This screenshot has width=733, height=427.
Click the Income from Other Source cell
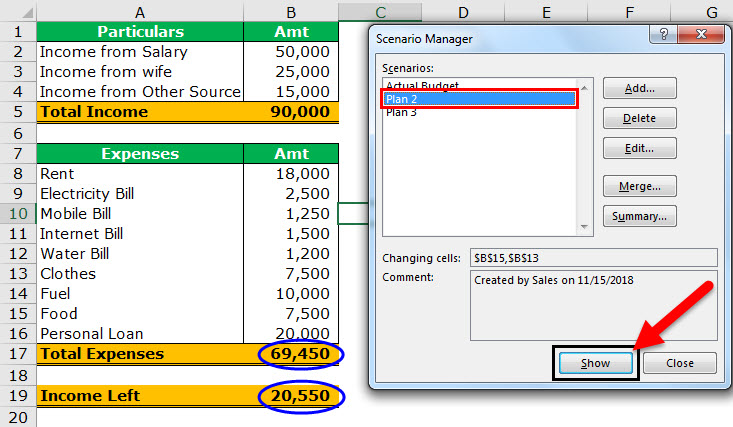[x=140, y=92]
